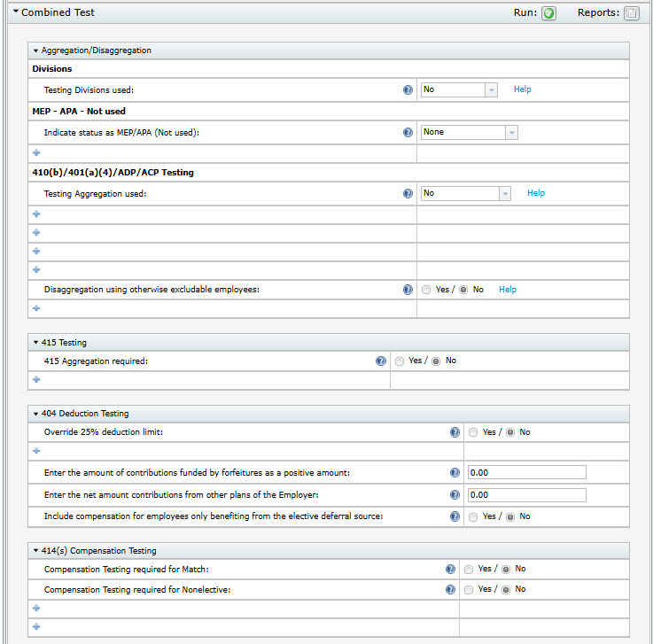
Task: Click plus icon under 415 Aggregation required
Action: (36, 379)
